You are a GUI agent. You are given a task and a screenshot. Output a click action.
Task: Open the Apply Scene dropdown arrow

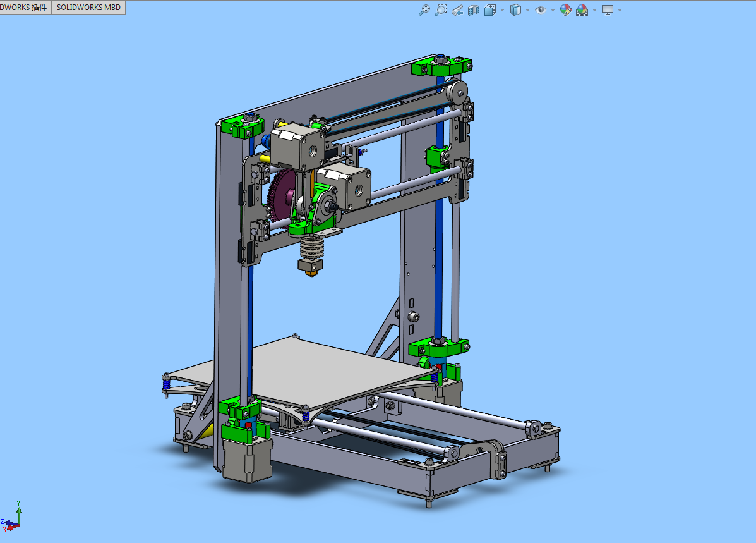594,10
